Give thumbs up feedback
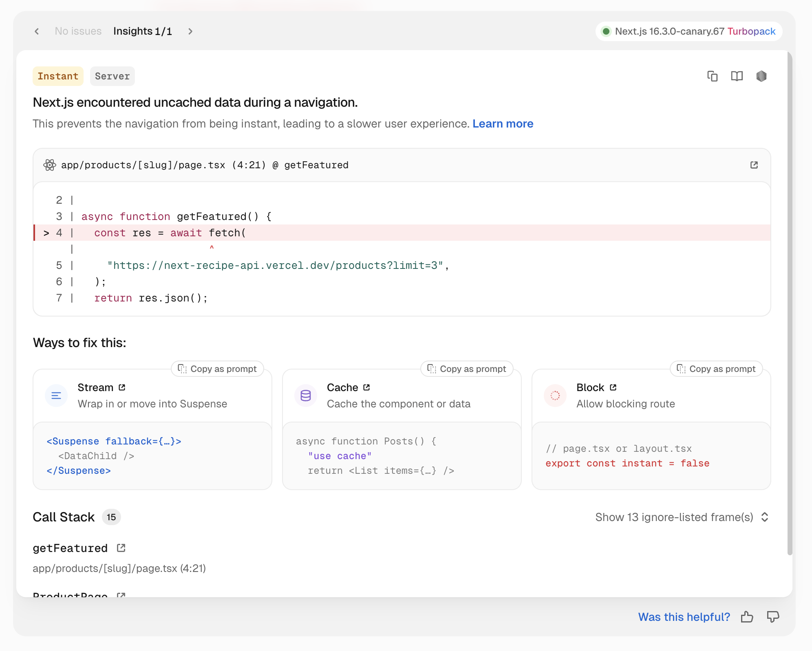Screen dimensions: 812x651 tap(747, 617)
